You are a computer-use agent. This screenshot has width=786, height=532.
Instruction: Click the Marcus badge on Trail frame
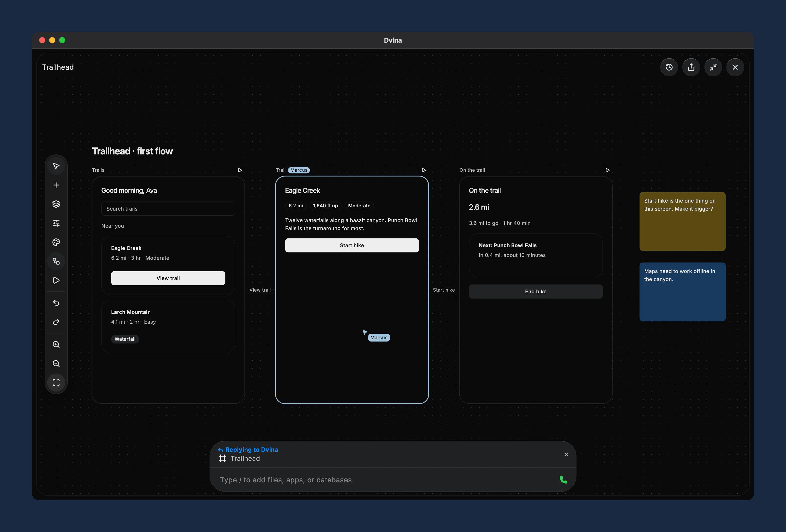coord(299,170)
